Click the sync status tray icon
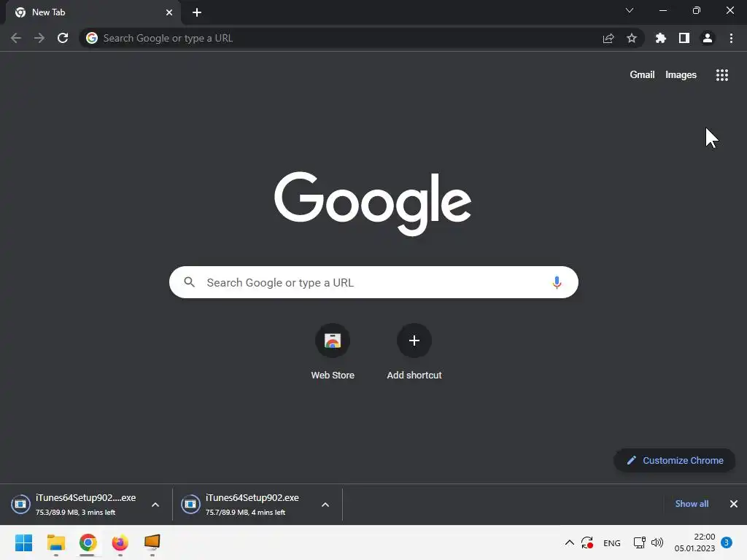This screenshot has height=560, width=747. coord(587,542)
